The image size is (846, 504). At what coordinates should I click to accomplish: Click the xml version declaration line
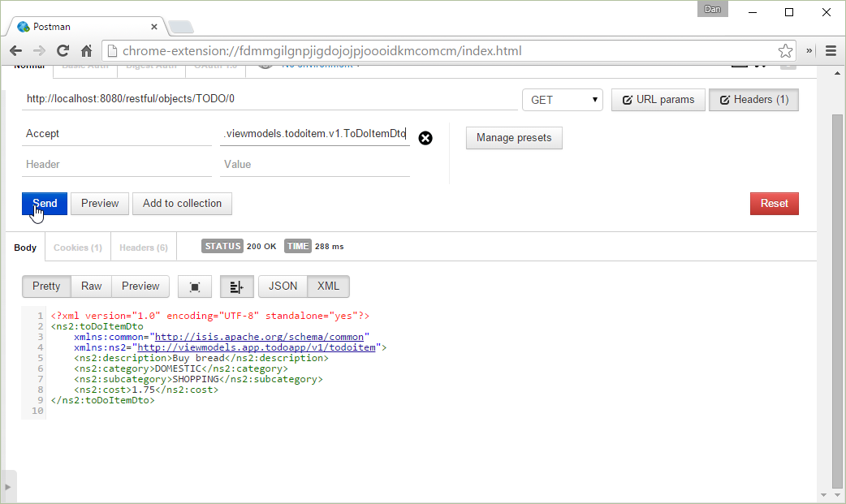tap(210, 316)
